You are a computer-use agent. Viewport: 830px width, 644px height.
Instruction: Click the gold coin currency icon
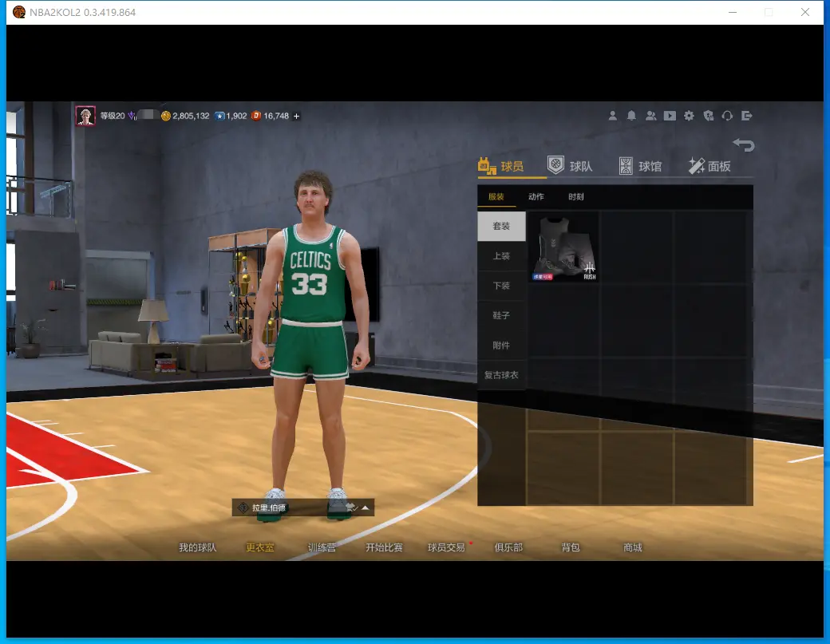tap(166, 116)
